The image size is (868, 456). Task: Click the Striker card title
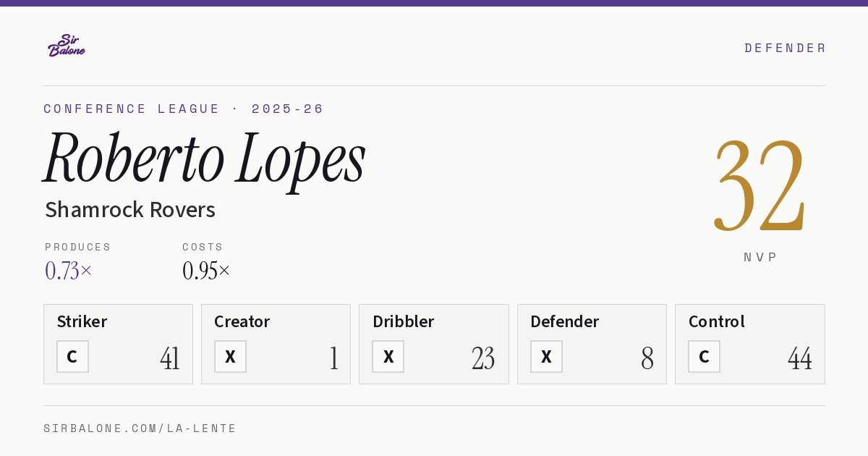pyautogui.click(x=82, y=321)
